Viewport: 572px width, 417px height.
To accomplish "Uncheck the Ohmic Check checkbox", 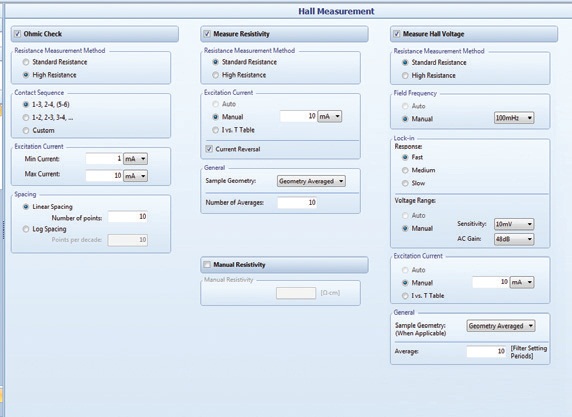I will (17, 34).
